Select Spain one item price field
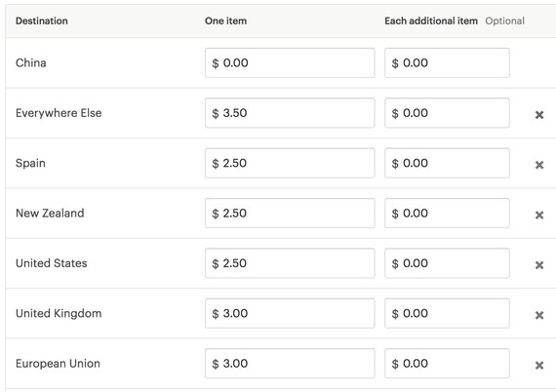The height and width of the screenshot is (392, 556). pos(290,163)
